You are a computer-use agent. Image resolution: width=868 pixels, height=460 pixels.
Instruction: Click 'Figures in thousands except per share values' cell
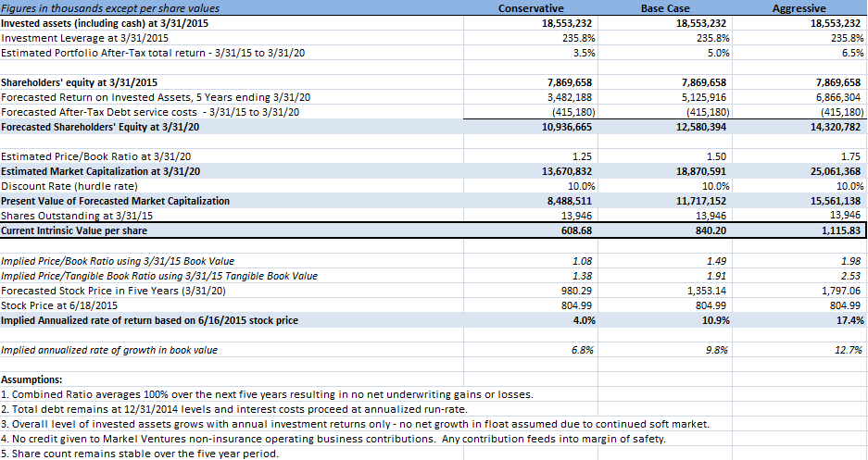click(x=110, y=8)
